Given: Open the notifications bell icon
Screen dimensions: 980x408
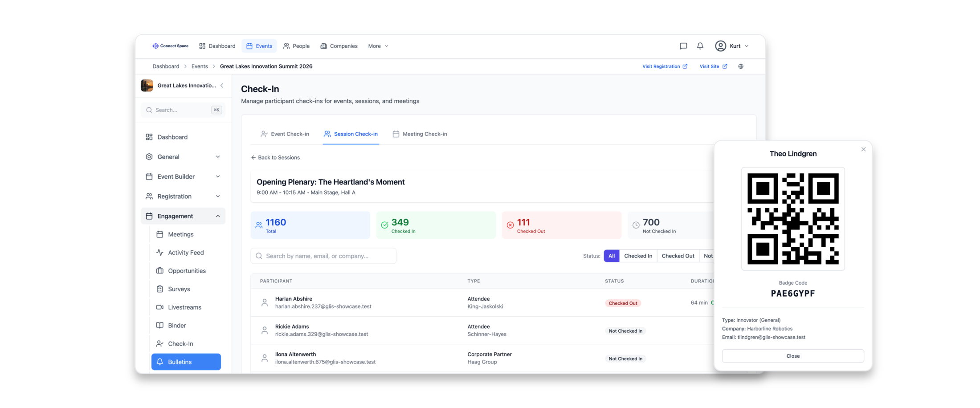Looking at the screenshot, I should click(x=700, y=46).
